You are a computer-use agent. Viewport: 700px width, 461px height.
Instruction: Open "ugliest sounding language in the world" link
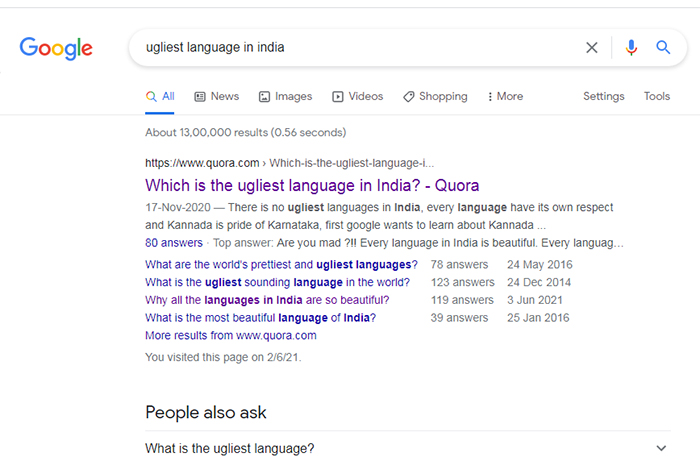click(277, 282)
